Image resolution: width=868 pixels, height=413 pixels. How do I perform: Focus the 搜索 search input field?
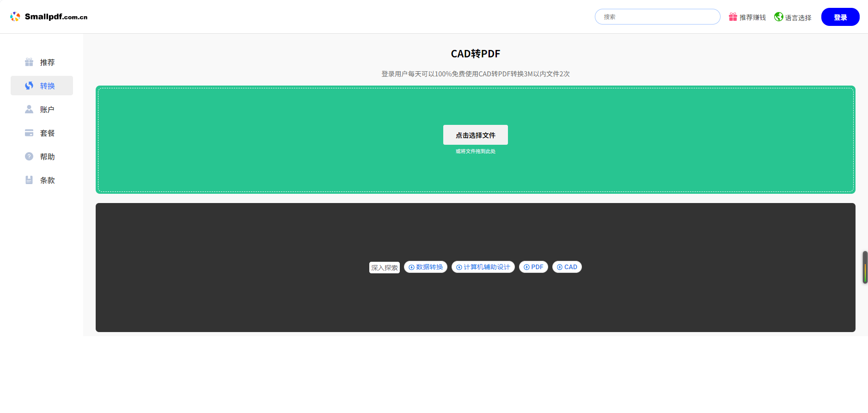click(x=657, y=17)
